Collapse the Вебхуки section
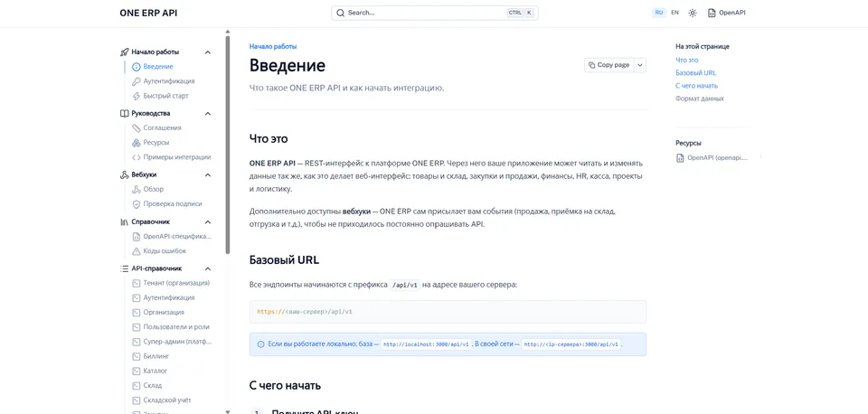This screenshot has width=868, height=414. [208, 174]
